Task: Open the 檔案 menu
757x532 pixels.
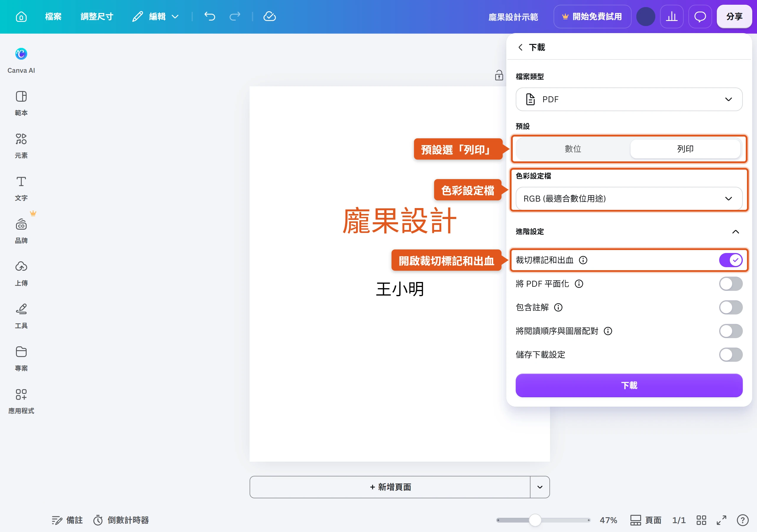Action: coord(53,16)
